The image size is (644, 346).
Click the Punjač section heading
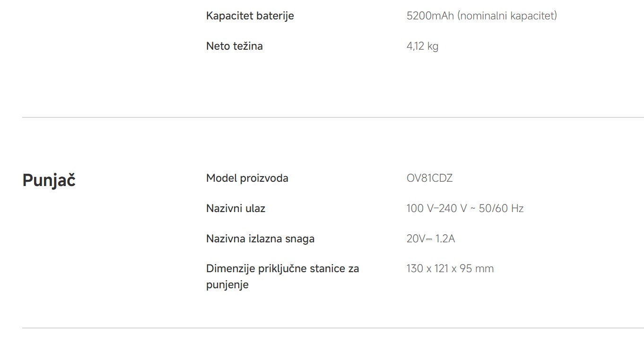coord(49,181)
